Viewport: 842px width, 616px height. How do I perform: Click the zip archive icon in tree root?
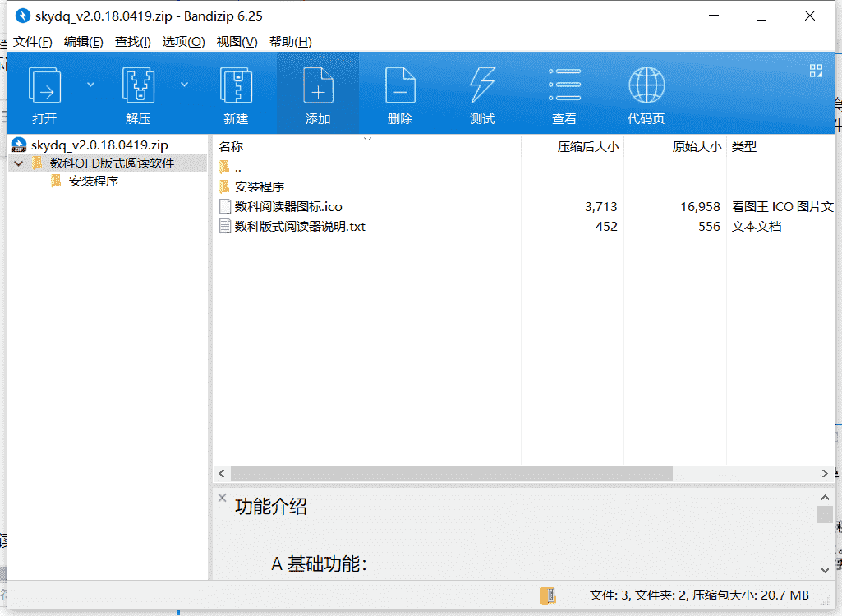pos(19,145)
